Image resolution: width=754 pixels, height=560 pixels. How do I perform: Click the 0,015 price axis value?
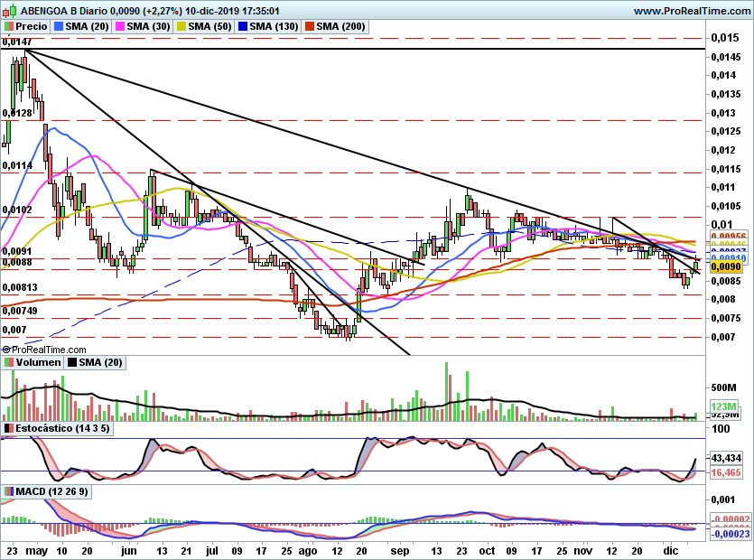pos(725,38)
